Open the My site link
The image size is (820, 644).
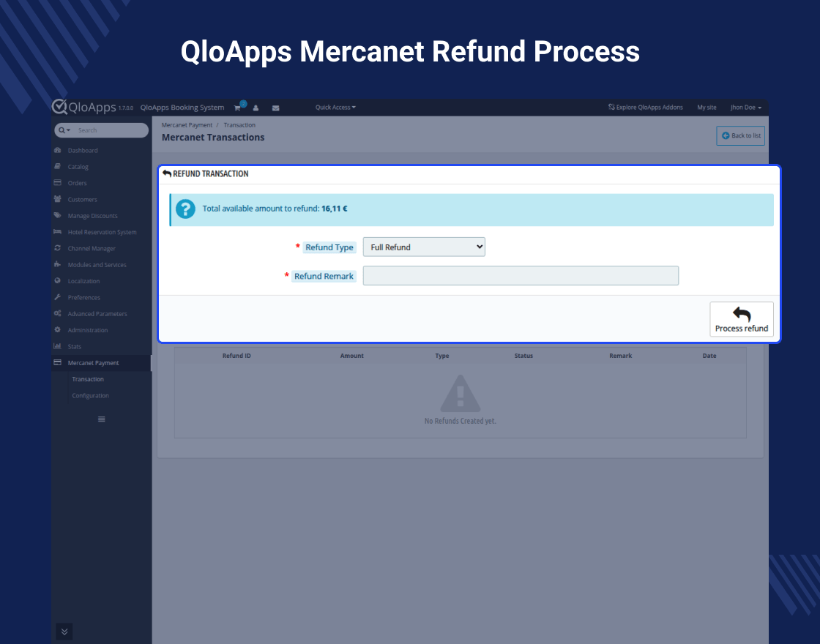coord(707,107)
